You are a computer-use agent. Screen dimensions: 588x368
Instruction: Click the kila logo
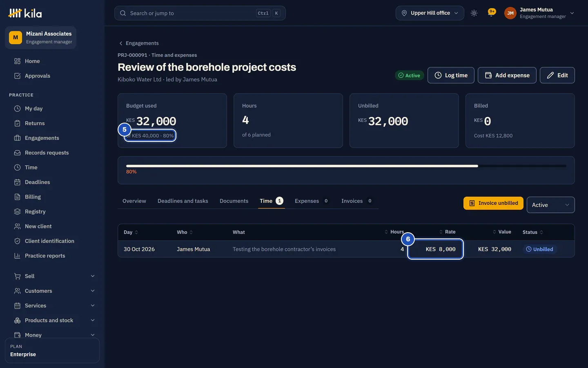pyautogui.click(x=25, y=13)
